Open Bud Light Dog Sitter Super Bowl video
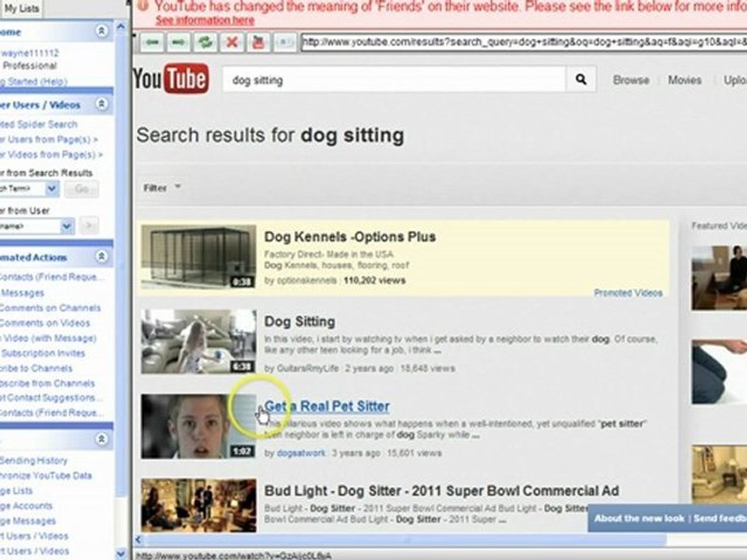Image resolution: width=747 pixels, height=560 pixels. tap(442, 491)
